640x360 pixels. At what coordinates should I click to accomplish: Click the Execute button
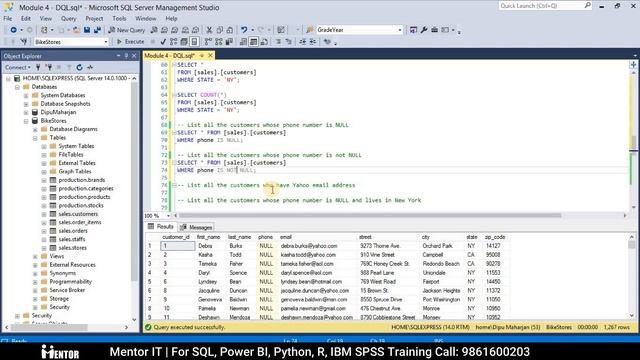click(131, 42)
